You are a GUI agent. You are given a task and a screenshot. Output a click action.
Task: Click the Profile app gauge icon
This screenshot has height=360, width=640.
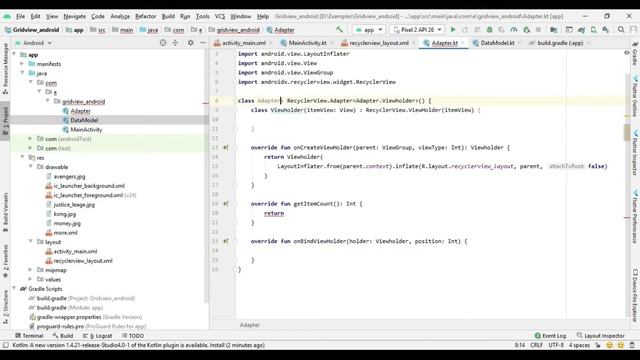click(x=514, y=30)
